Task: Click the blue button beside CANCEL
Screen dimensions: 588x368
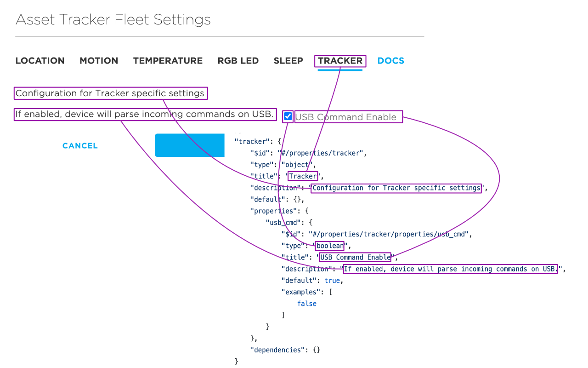Action: click(x=190, y=145)
